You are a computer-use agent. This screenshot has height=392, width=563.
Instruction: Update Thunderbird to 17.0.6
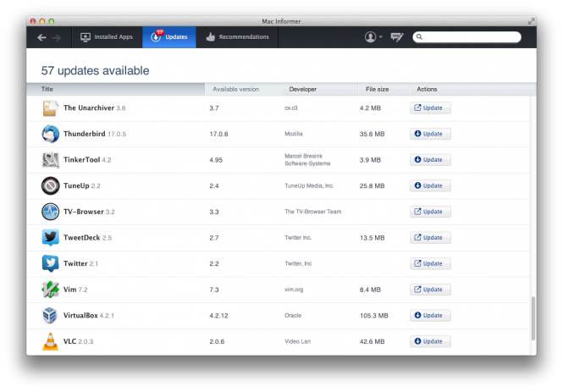(430, 134)
